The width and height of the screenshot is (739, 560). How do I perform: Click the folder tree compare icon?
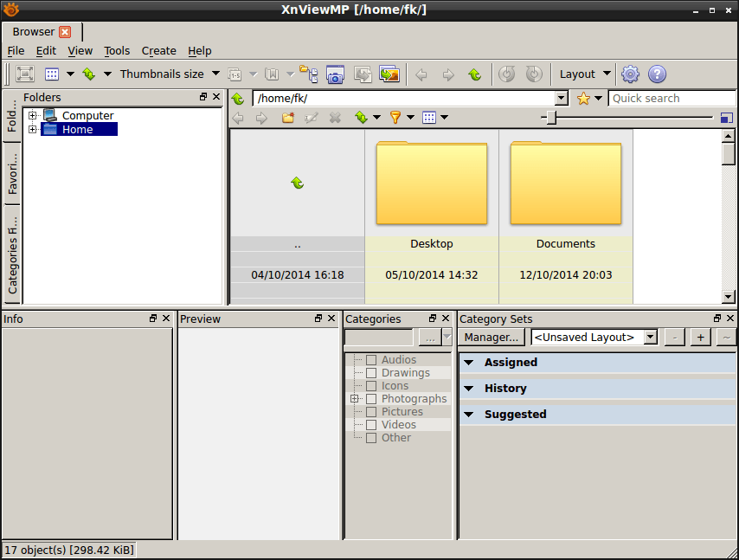[309, 74]
